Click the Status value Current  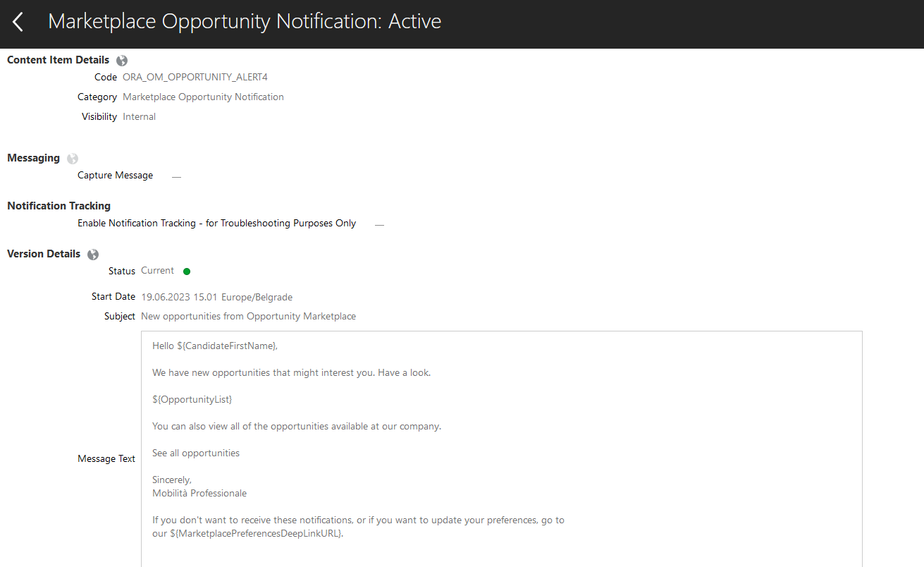coord(156,270)
